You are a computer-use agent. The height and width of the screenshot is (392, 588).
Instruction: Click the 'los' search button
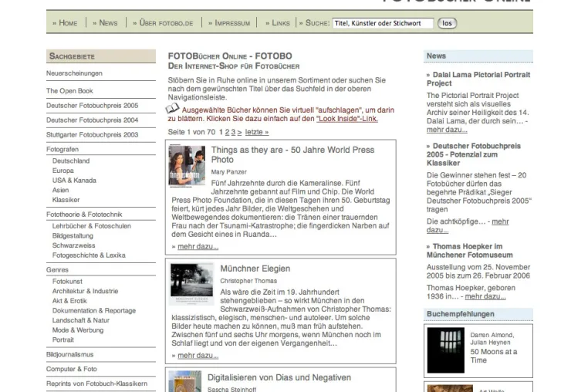(x=447, y=23)
